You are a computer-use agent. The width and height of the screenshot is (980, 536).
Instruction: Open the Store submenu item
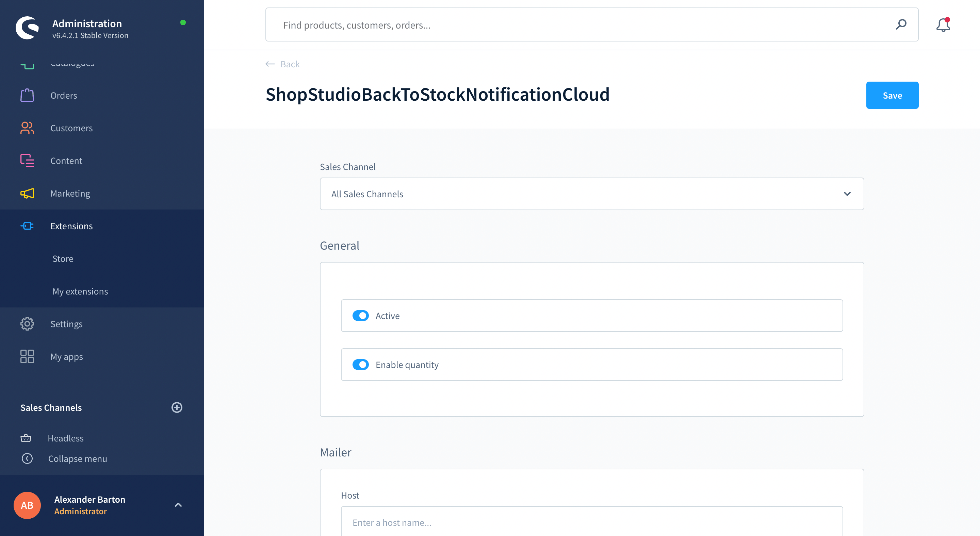click(x=63, y=259)
